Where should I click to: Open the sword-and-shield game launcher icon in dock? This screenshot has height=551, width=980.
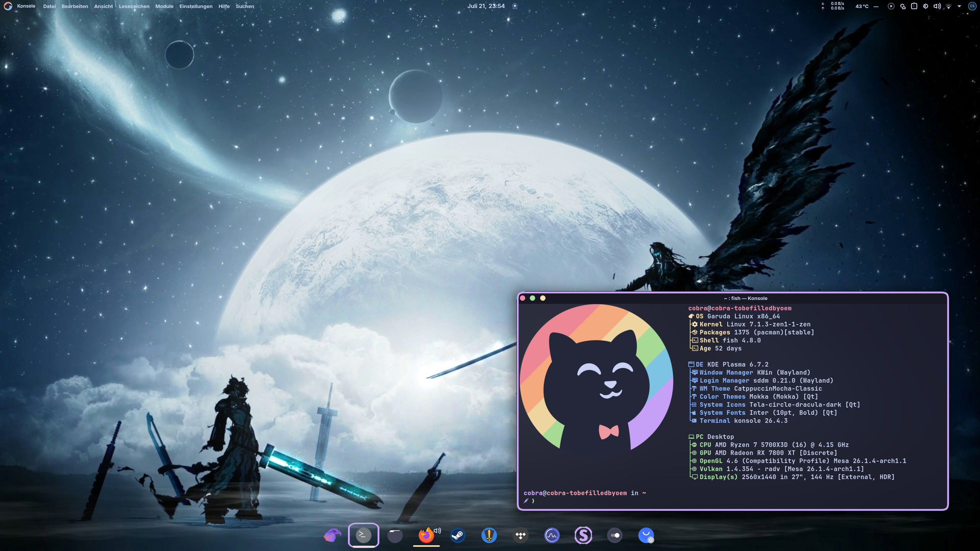point(489,535)
